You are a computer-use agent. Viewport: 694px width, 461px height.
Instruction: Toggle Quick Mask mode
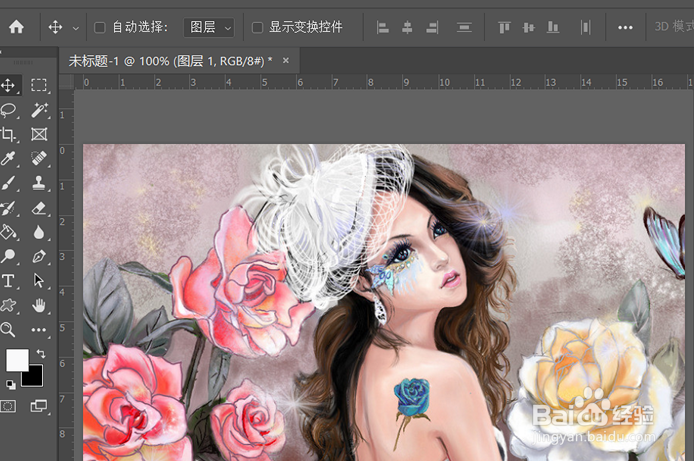8,406
